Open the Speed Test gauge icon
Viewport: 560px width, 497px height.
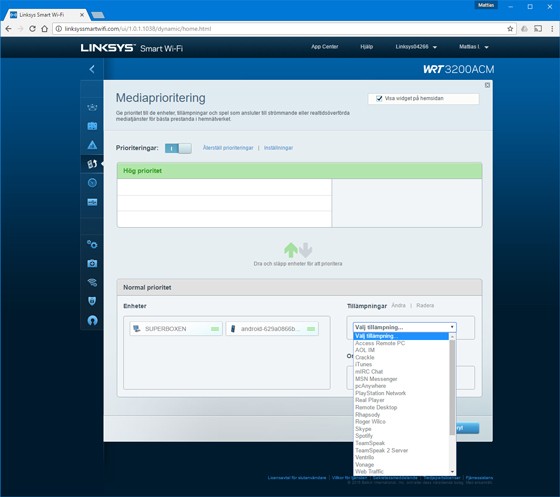coord(92,183)
